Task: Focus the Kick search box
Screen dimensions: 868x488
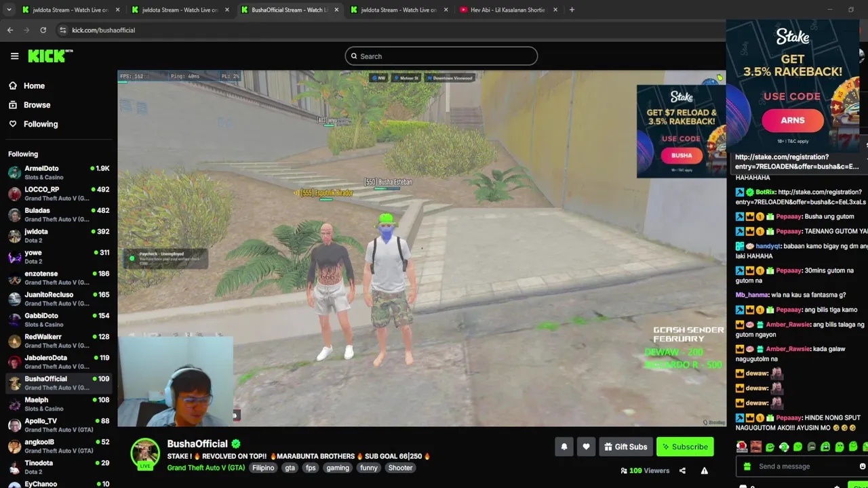Action: [x=441, y=56]
